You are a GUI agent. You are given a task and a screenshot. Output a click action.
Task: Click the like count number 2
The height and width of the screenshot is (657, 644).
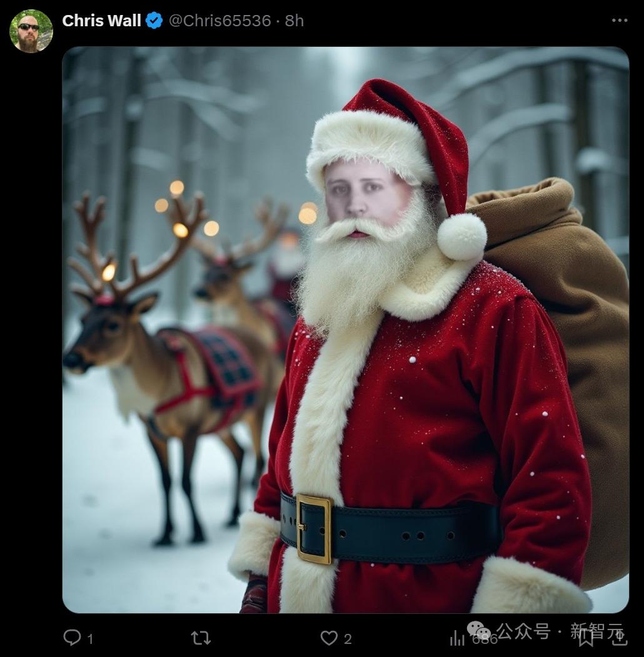[x=348, y=638]
